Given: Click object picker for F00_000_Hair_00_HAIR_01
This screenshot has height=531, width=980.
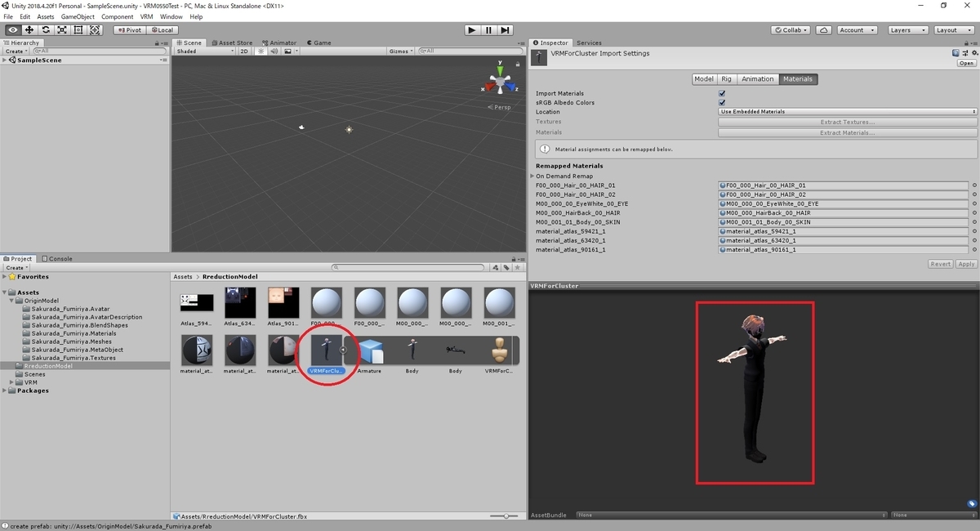Looking at the screenshot, I should (974, 185).
